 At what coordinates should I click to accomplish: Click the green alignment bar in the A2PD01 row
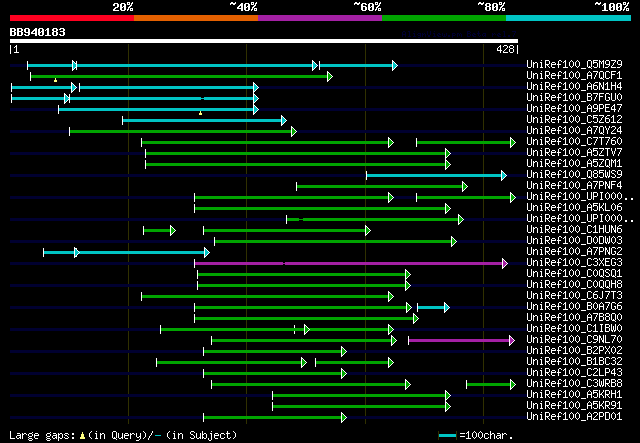pyautogui.click(x=275, y=418)
